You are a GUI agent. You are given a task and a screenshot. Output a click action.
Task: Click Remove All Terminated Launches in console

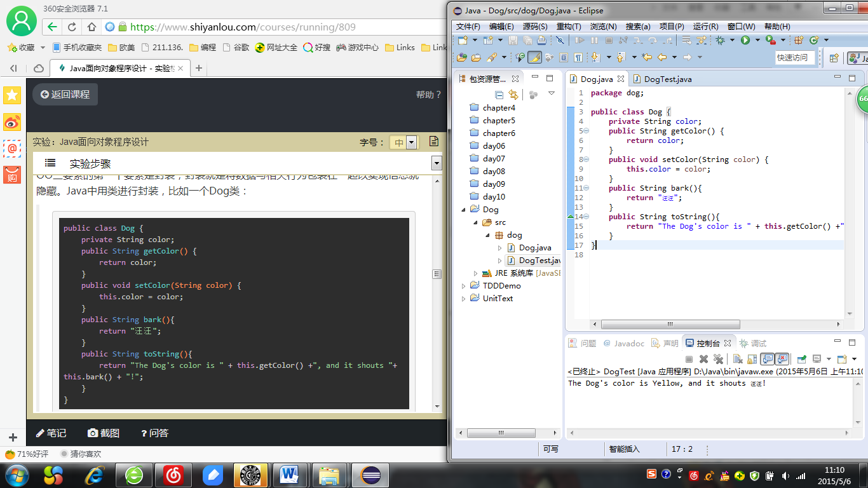click(x=718, y=359)
